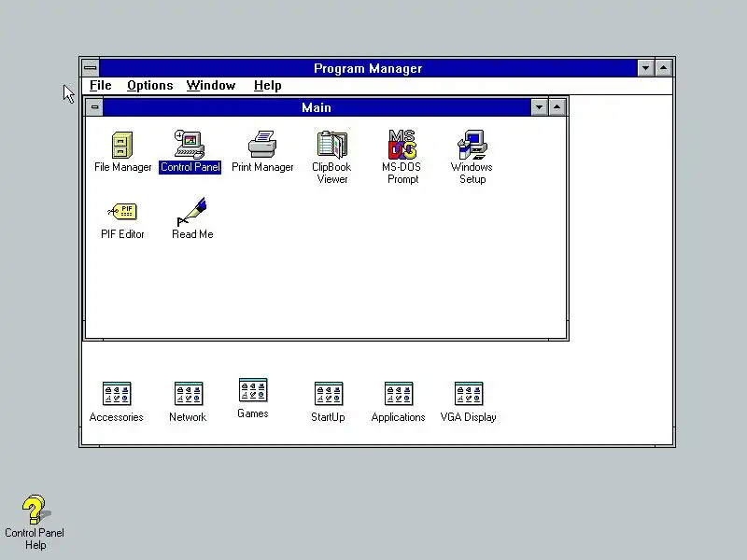The image size is (747, 560).
Task: Minimize the Main group window
Action: [x=539, y=107]
